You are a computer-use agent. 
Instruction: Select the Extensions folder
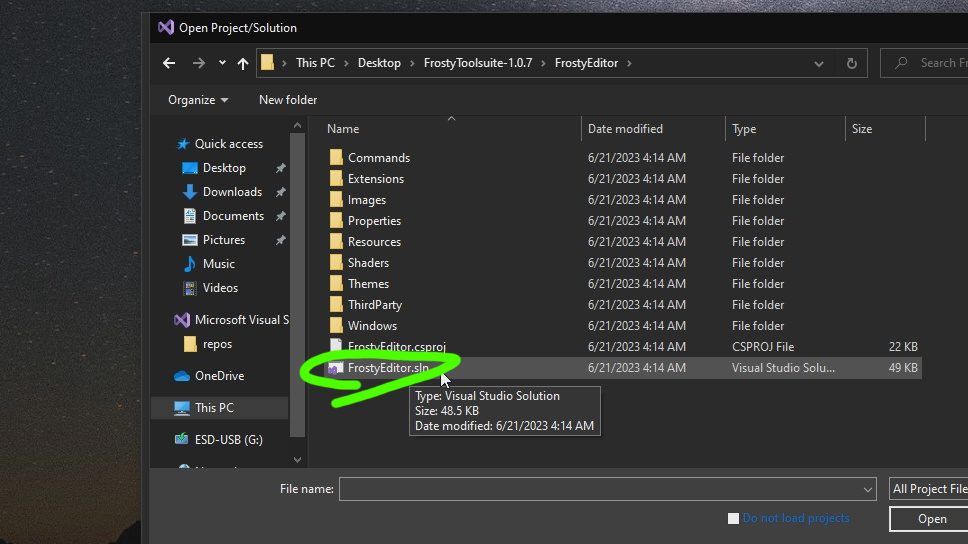click(x=375, y=179)
